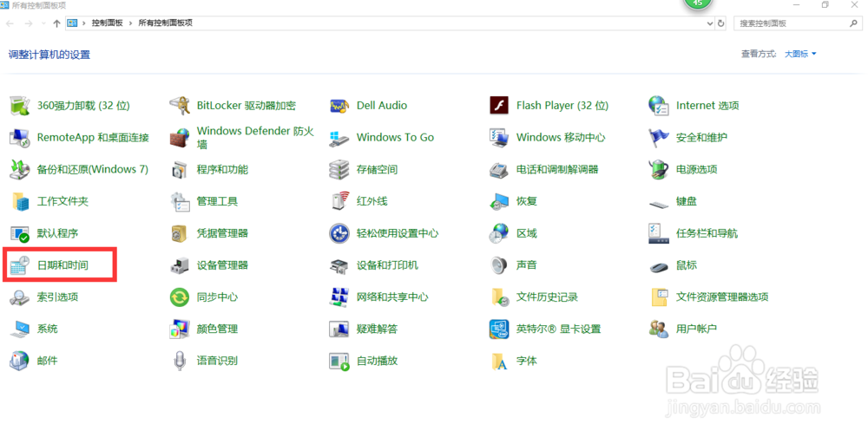The image size is (868, 437).
Task: Open recent locations dropdown arrow beside Forward
Action: 43,23
